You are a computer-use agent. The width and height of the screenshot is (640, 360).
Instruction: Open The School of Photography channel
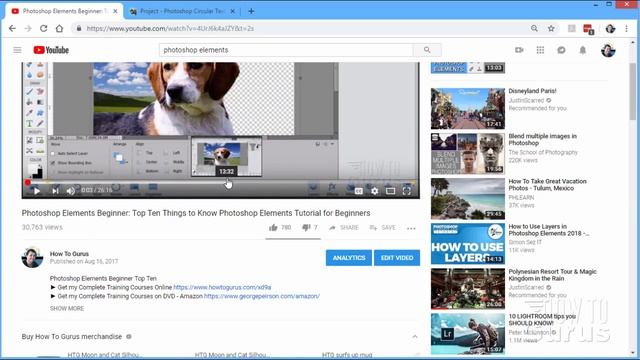tap(543, 152)
